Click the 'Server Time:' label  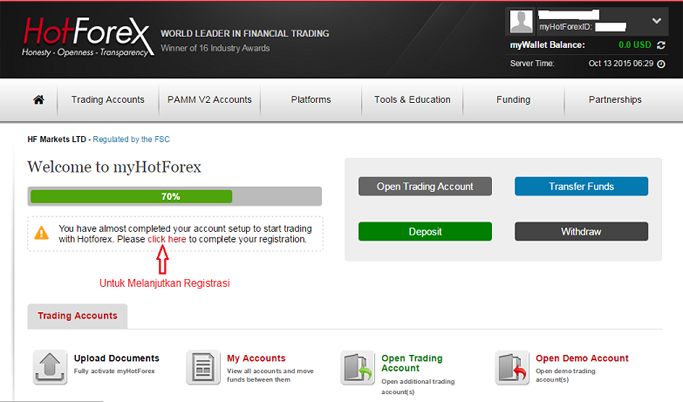532,64
